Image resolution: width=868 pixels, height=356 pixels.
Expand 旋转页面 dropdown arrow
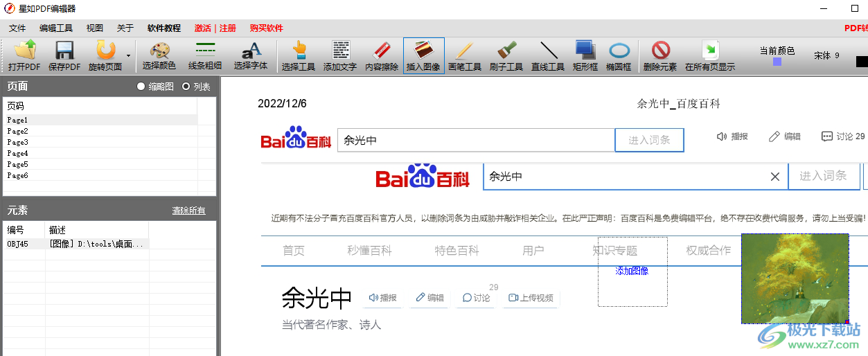click(128, 55)
